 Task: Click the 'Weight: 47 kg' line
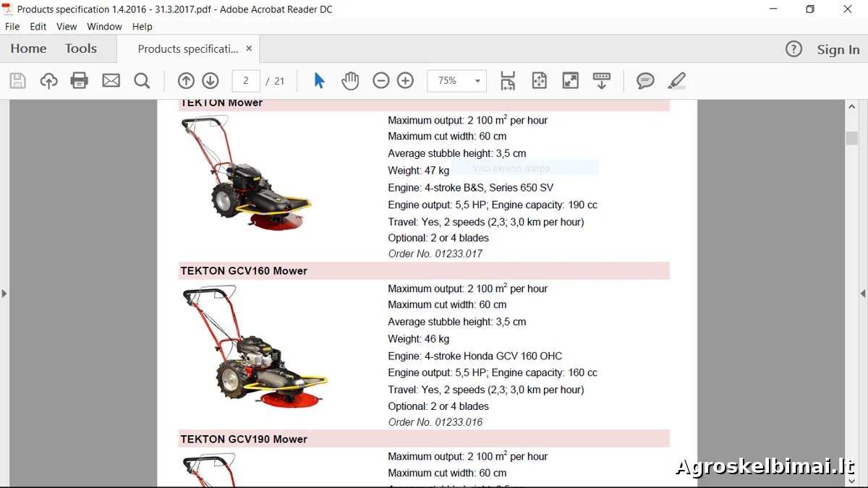click(x=419, y=171)
